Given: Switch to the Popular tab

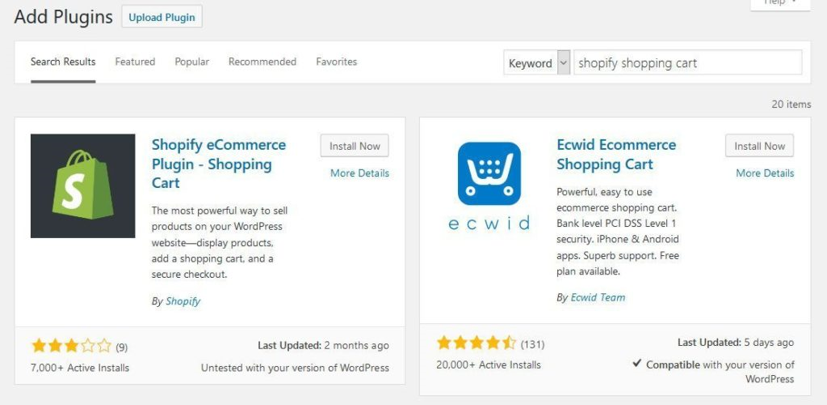Looking at the screenshot, I should tap(192, 62).
